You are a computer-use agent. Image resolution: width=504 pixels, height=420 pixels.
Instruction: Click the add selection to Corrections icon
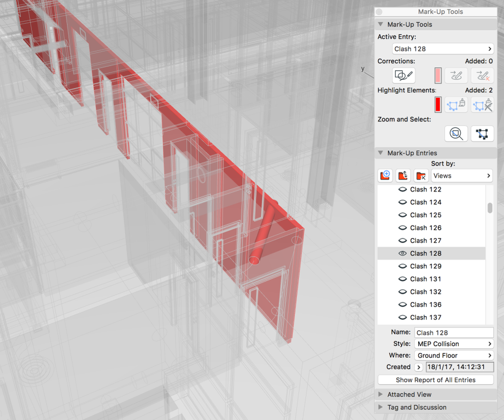(x=456, y=76)
